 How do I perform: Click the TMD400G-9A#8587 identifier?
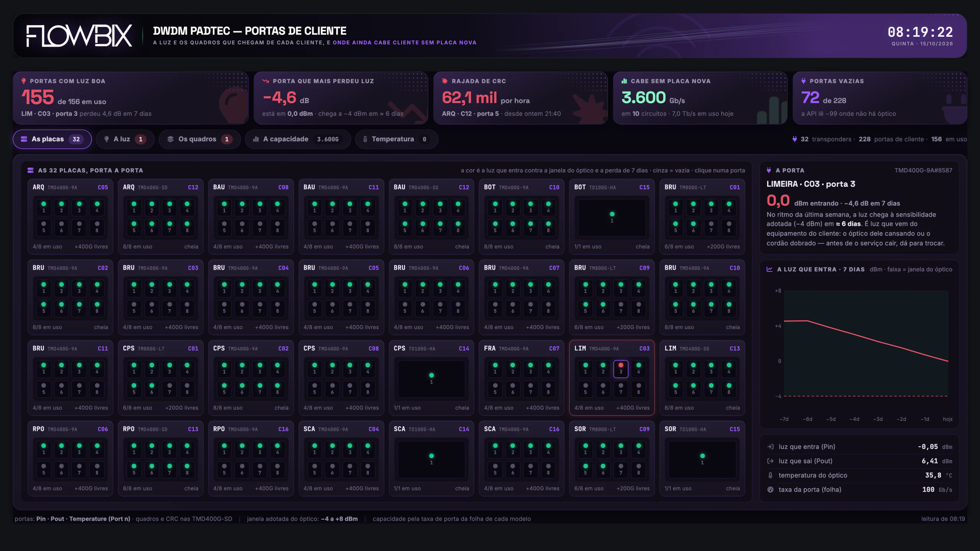click(x=923, y=170)
